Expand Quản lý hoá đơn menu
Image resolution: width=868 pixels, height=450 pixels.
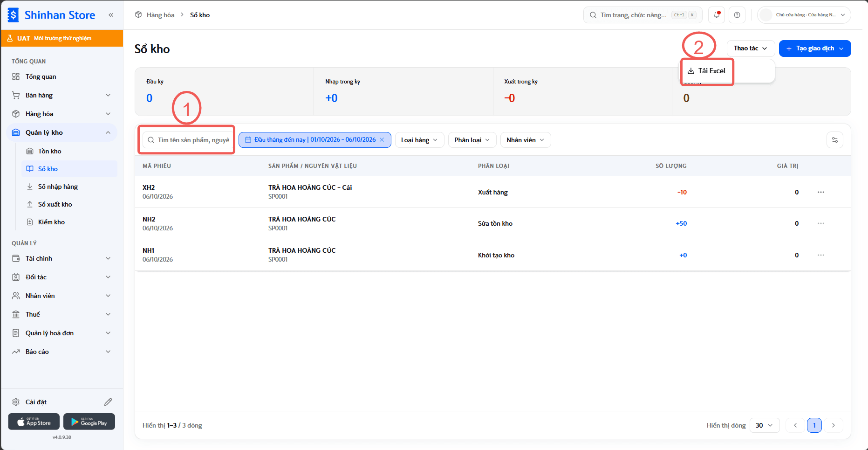62,333
